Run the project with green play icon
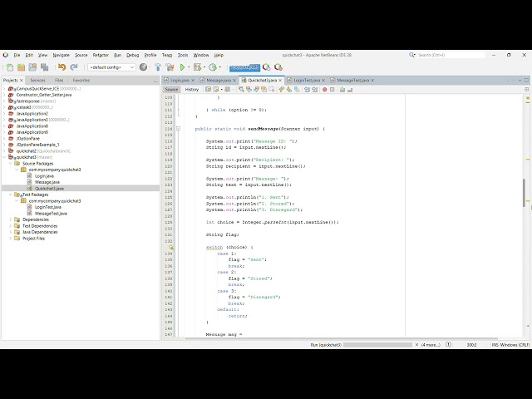This screenshot has height=399, width=532. click(x=183, y=67)
